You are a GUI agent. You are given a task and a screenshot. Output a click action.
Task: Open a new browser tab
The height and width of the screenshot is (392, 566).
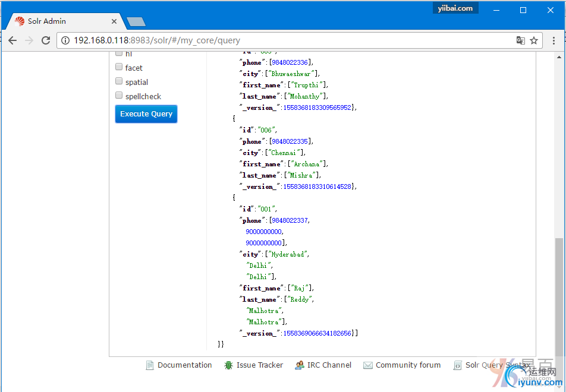pos(136,21)
